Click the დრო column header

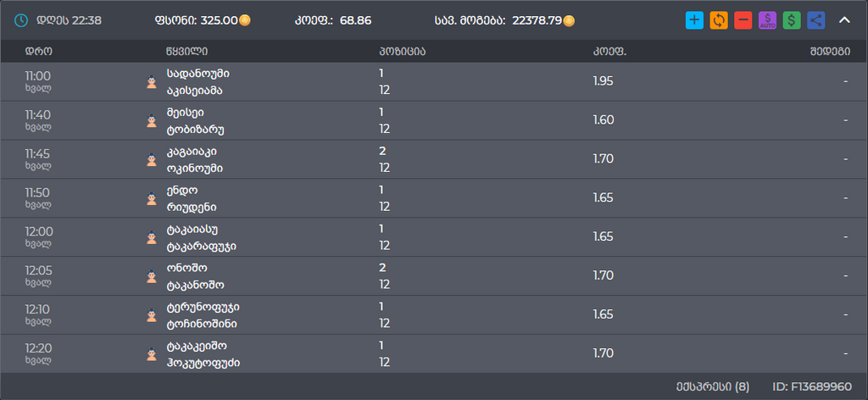[38, 51]
